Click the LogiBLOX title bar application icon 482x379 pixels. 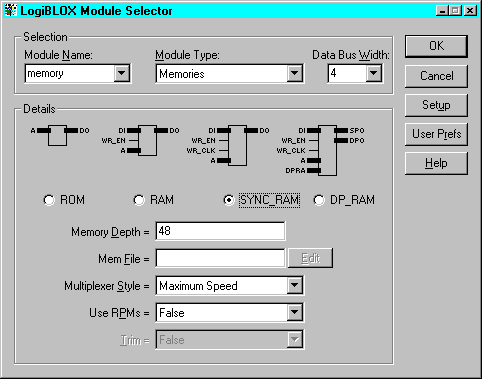pos(10,10)
